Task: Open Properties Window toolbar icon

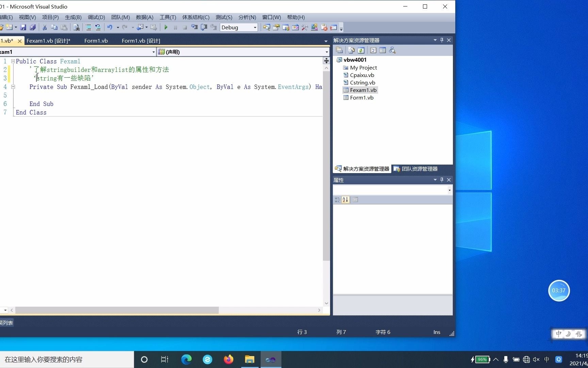Action: coord(276,27)
